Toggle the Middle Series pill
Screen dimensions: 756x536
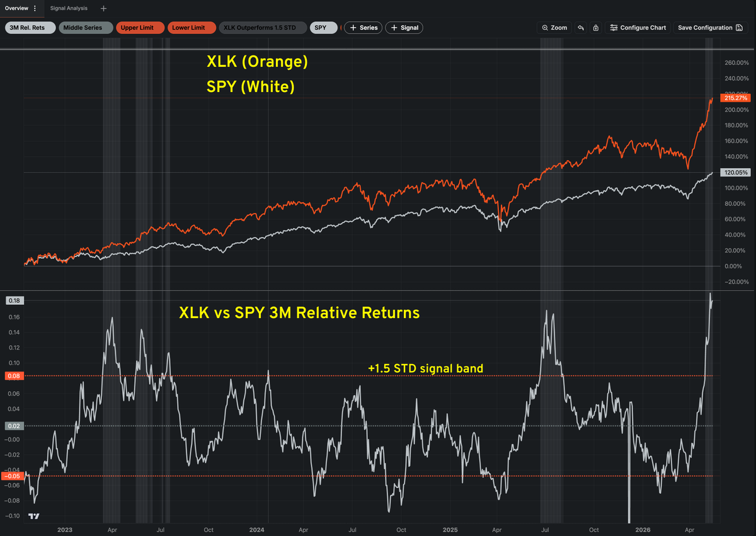click(85, 28)
